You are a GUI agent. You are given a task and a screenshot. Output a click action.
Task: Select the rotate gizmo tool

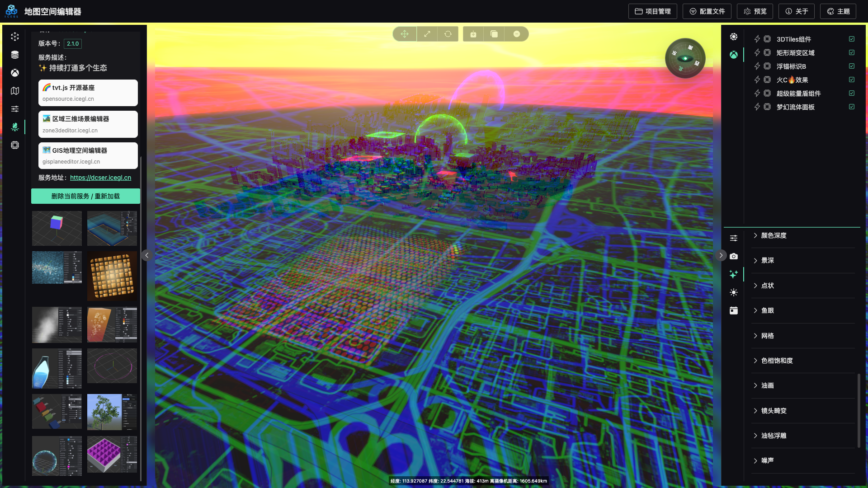448,34
